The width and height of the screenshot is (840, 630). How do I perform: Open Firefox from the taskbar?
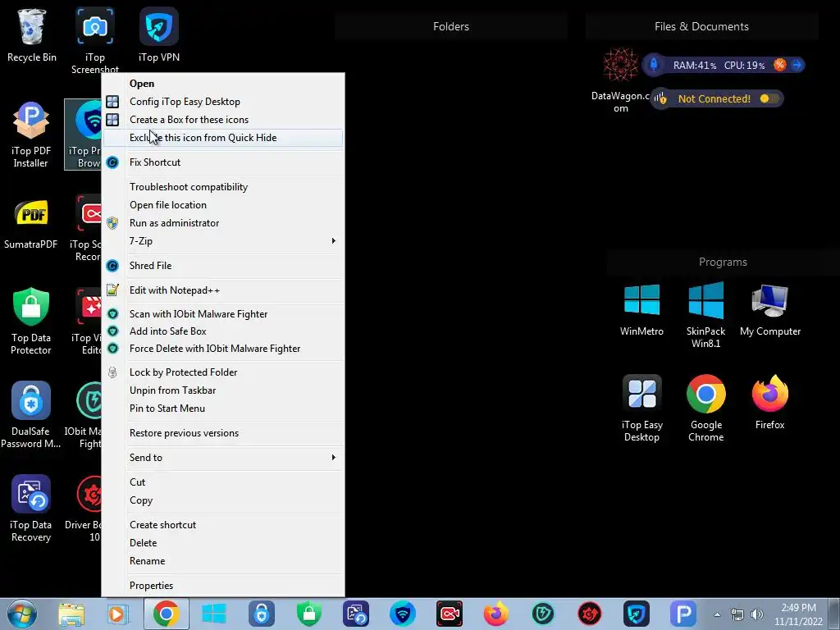tap(496, 614)
